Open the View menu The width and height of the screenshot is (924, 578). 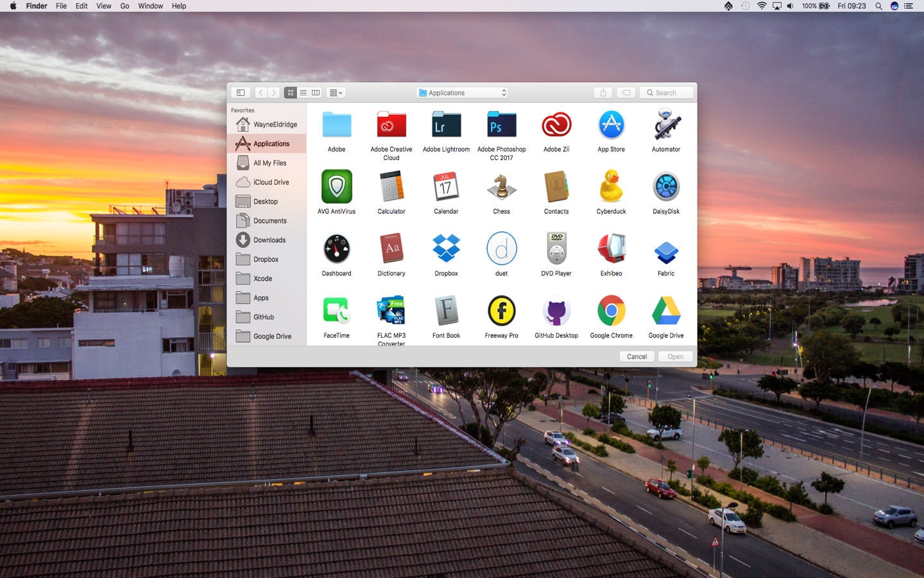click(x=103, y=6)
